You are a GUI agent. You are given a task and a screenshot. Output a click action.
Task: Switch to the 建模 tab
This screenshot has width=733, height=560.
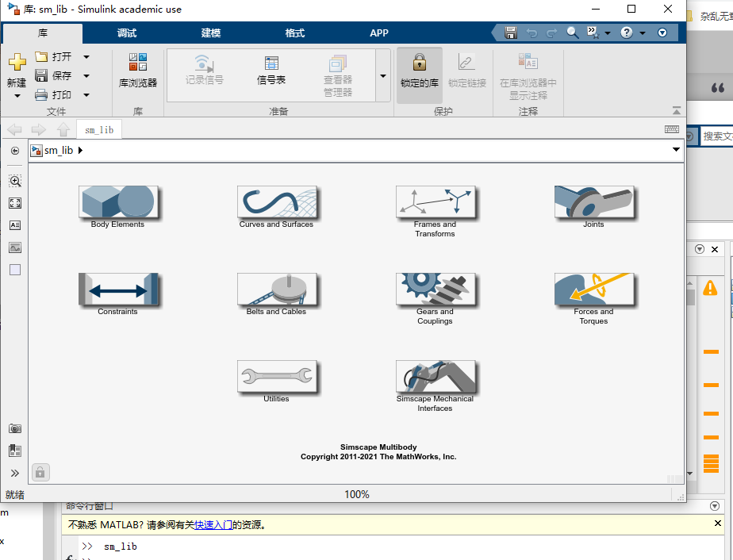point(211,33)
